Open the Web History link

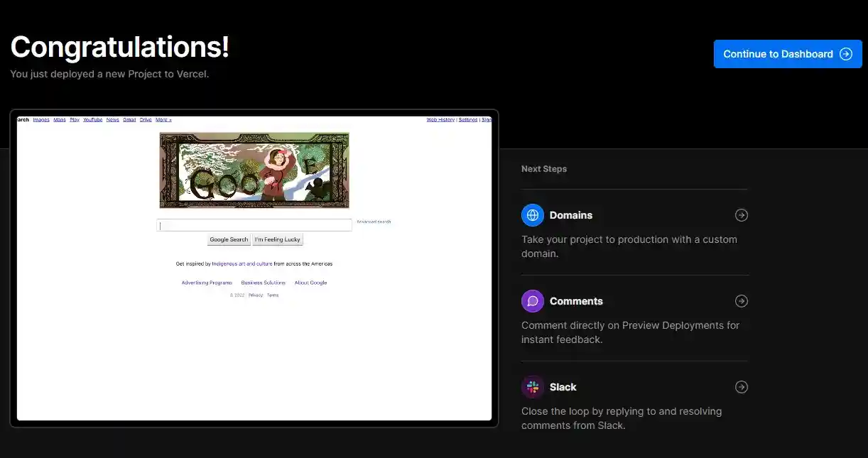pyautogui.click(x=440, y=120)
